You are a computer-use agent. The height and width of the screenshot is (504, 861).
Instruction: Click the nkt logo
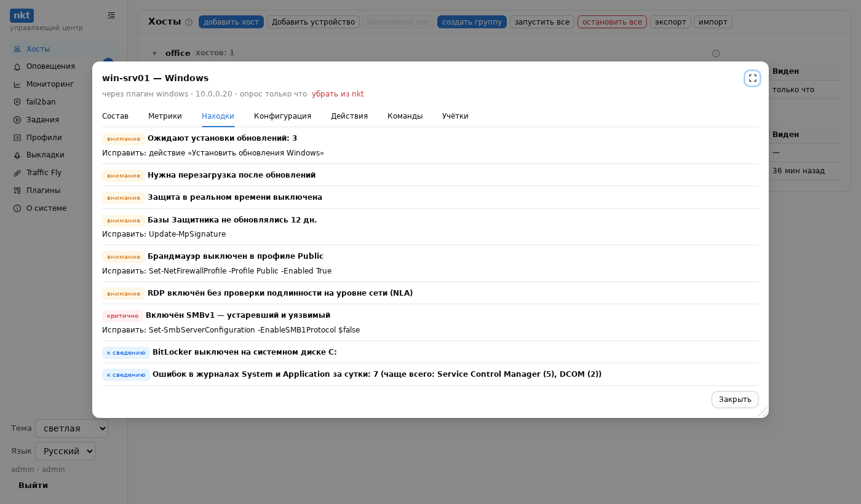[22, 15]
